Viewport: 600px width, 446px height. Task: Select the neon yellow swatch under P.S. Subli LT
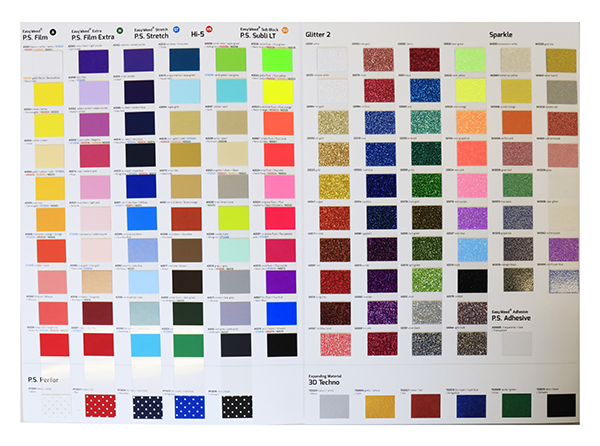[x=278, y=92]
